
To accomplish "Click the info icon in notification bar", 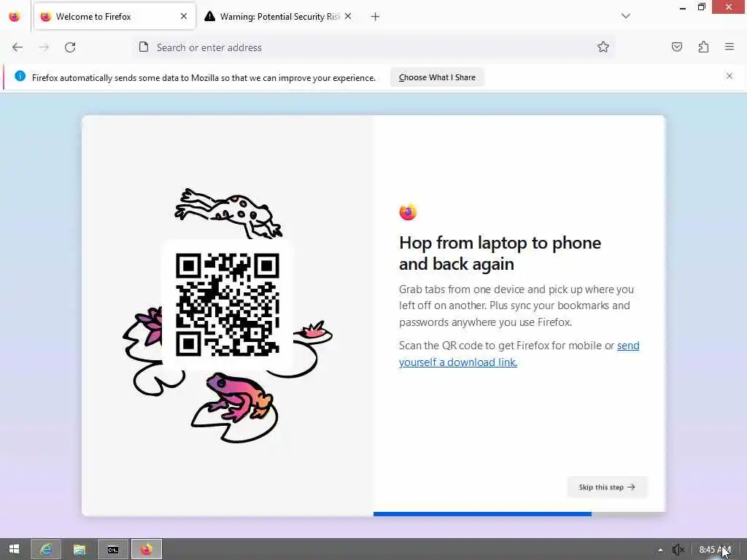I will click(x=20, y=76).
